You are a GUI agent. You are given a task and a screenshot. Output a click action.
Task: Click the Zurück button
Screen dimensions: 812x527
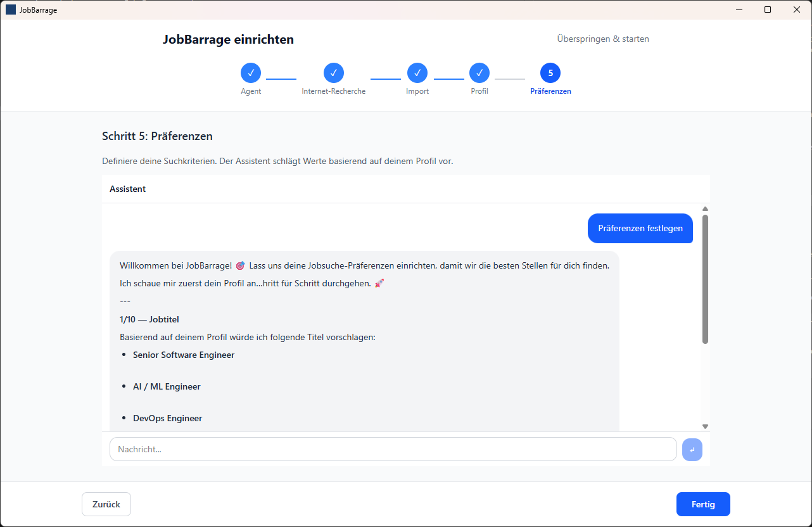(106, 504)
